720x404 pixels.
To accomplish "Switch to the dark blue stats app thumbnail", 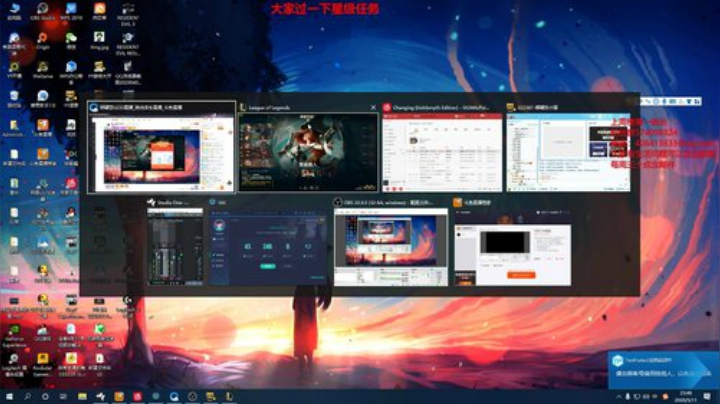I will [268, 247].
